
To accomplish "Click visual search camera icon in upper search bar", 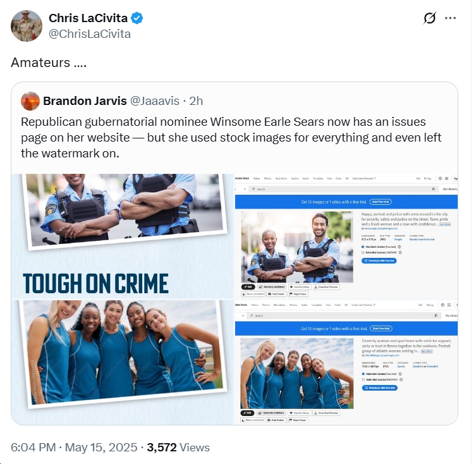I will (434, 189).
